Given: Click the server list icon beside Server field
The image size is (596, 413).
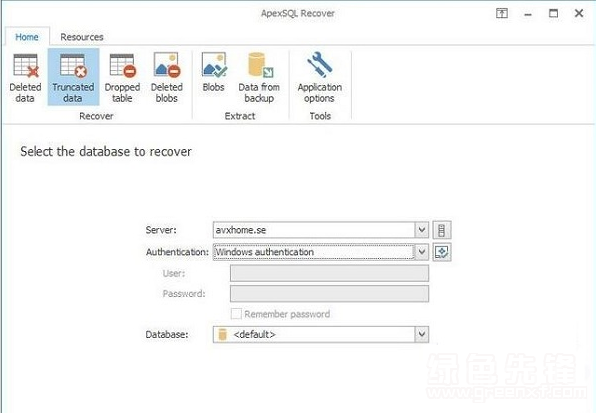Looking at the screenshot, I should [x=442, y=230].
